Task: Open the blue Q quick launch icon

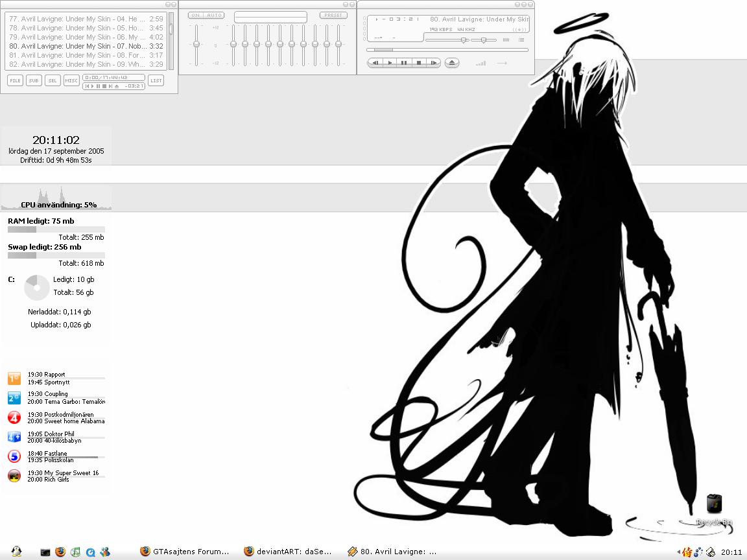Action: 91,552
